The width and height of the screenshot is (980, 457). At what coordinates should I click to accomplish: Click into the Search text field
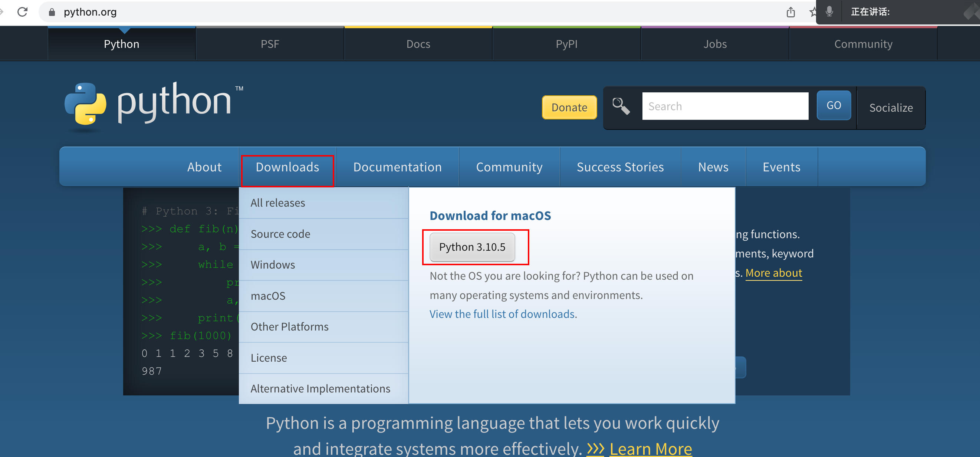725,106
